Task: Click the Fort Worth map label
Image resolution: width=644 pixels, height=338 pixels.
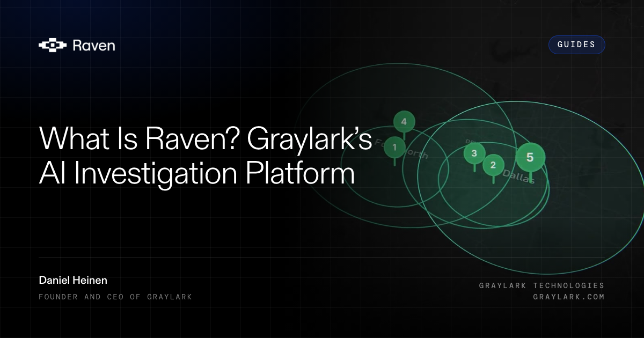Action: click(x=401, y=149)
